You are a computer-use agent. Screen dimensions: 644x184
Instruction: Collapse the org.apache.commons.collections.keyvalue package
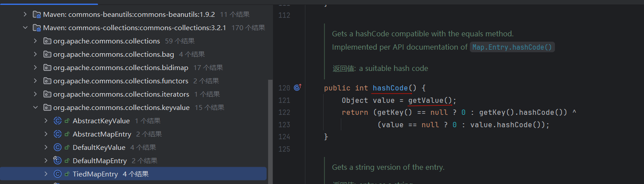35,108
